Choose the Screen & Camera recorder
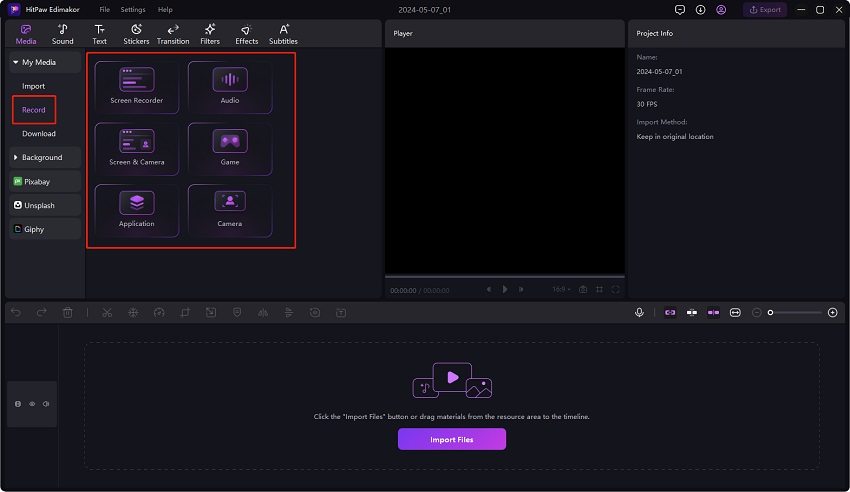Image resolution: width=850 pixels, height=492 pixels. pyautogui.click(x=137, y=148)
